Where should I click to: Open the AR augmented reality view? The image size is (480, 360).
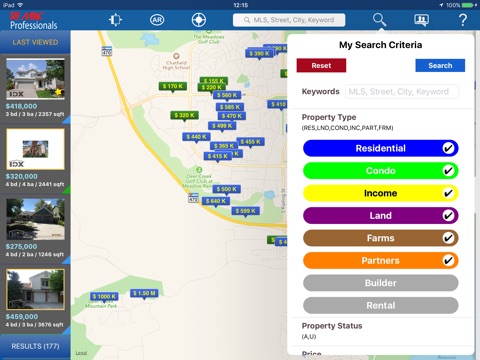[x=157, y=20]
